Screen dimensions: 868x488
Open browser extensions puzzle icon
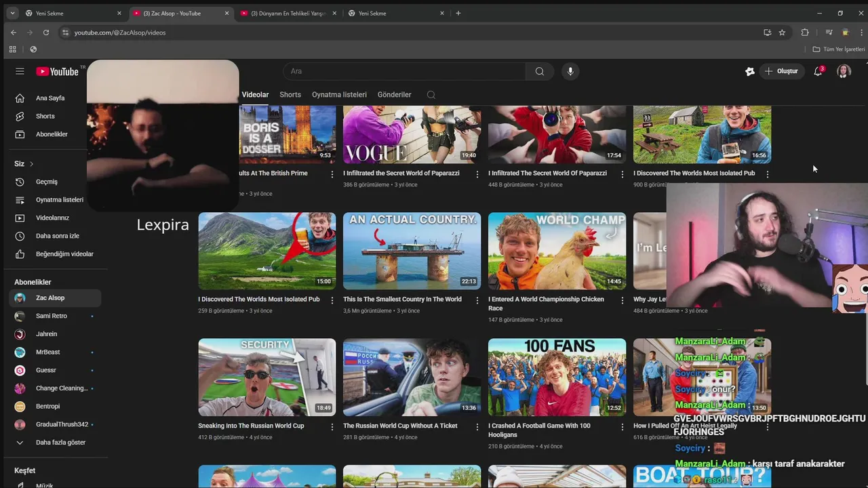(805, 33)
